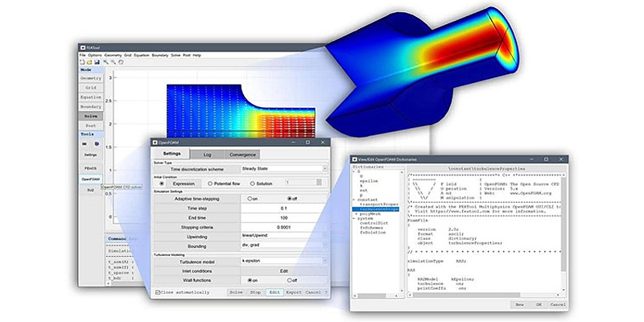Switch to the Convergence tab
Image resolution: width=644 pixels, height=322 pixels.
pyautogui.click(x=242, y=155)
